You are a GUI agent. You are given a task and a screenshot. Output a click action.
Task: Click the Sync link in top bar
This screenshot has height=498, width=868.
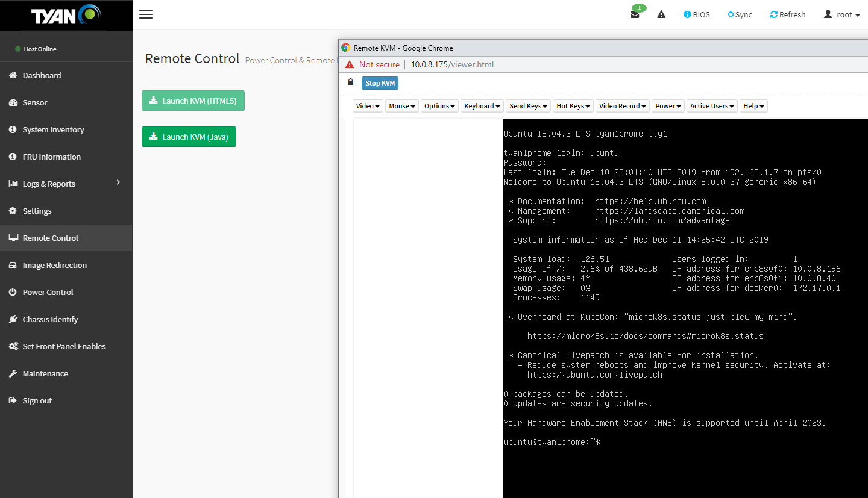(740, 14)
